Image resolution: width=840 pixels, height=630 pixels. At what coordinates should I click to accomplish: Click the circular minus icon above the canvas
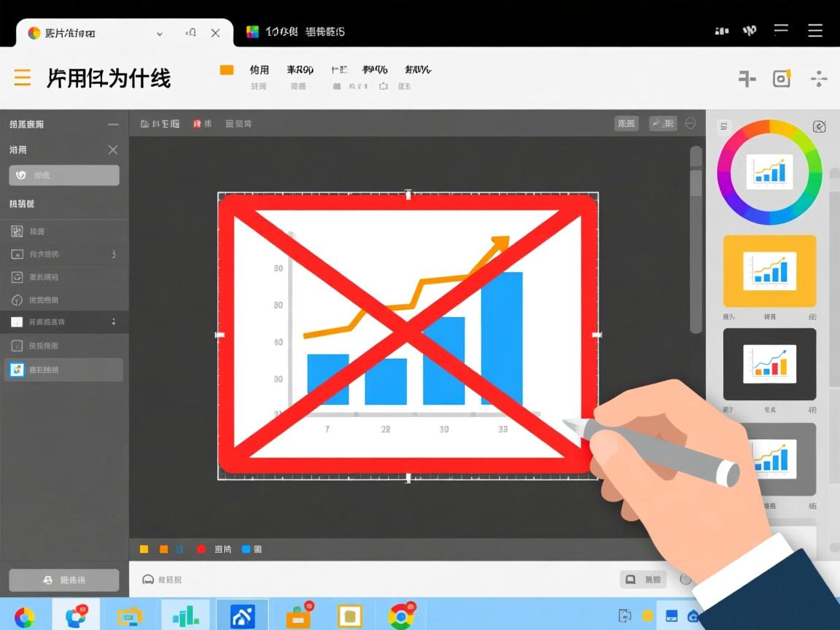[x=690, y=123]
